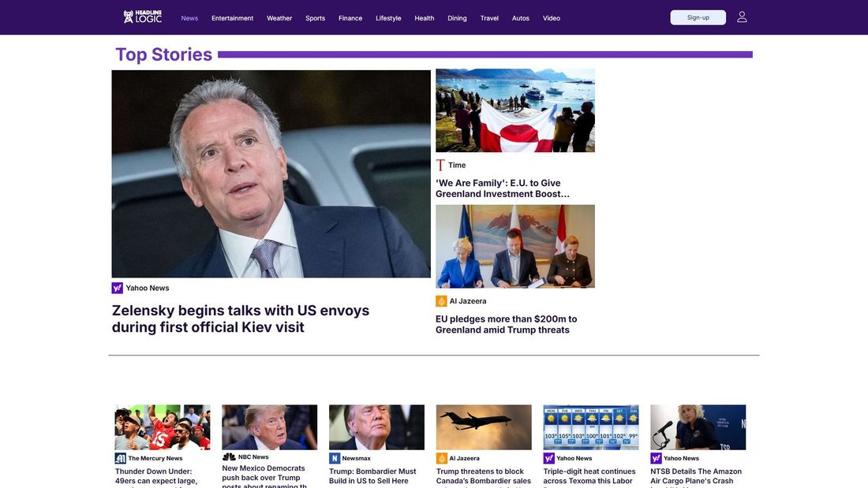This screenshot has width=868, height=488.
Task: Click the 49ers fans cheering thumbnail
Action: tap(163, 427)
